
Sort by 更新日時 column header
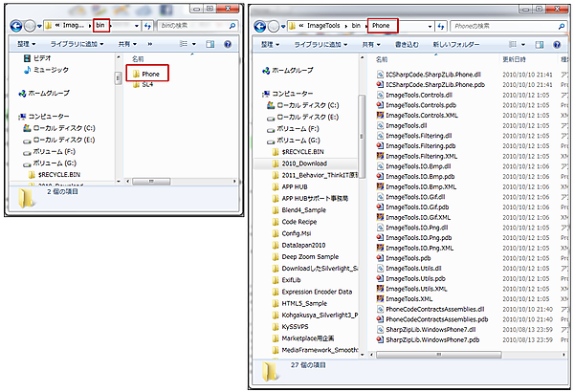514,59
